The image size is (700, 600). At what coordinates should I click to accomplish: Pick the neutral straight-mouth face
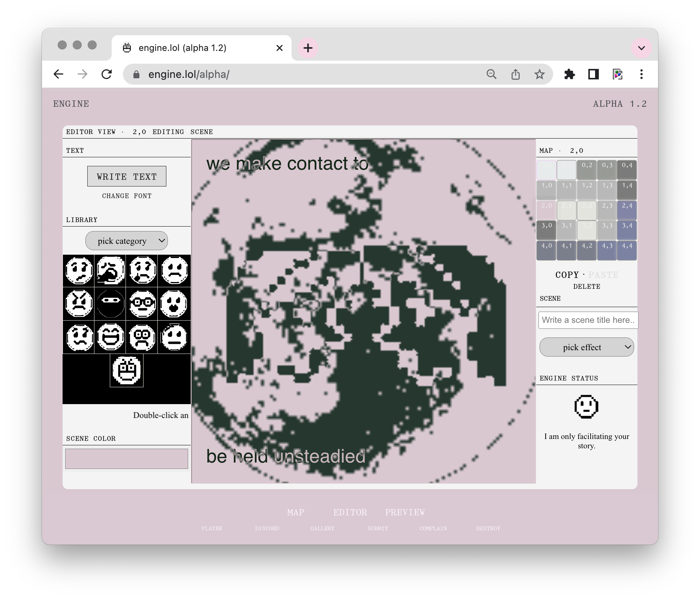174,337
